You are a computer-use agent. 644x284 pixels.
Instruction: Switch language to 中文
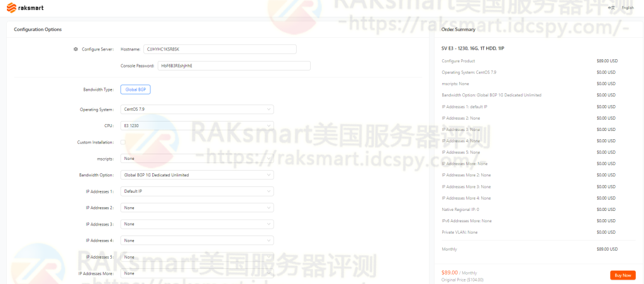(611, 8)
